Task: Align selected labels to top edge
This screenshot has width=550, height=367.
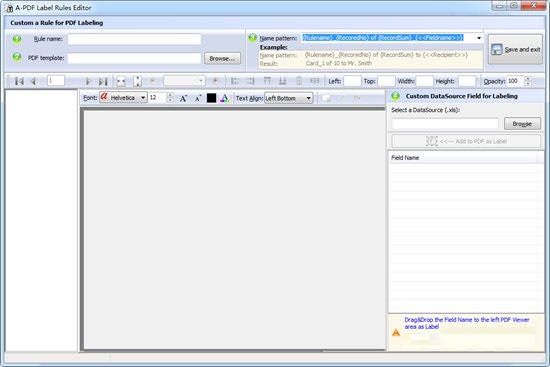Action: point(267,81)
